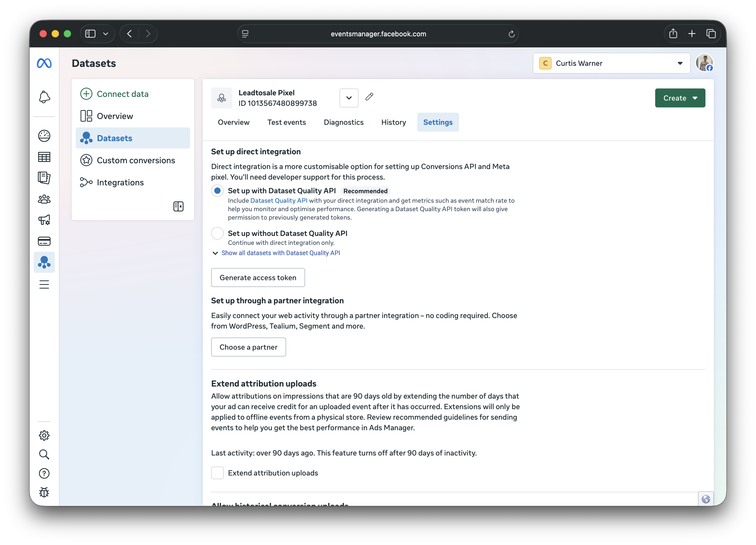Click the Choose a partner button

pyautogui.click(x=248, y=347)
